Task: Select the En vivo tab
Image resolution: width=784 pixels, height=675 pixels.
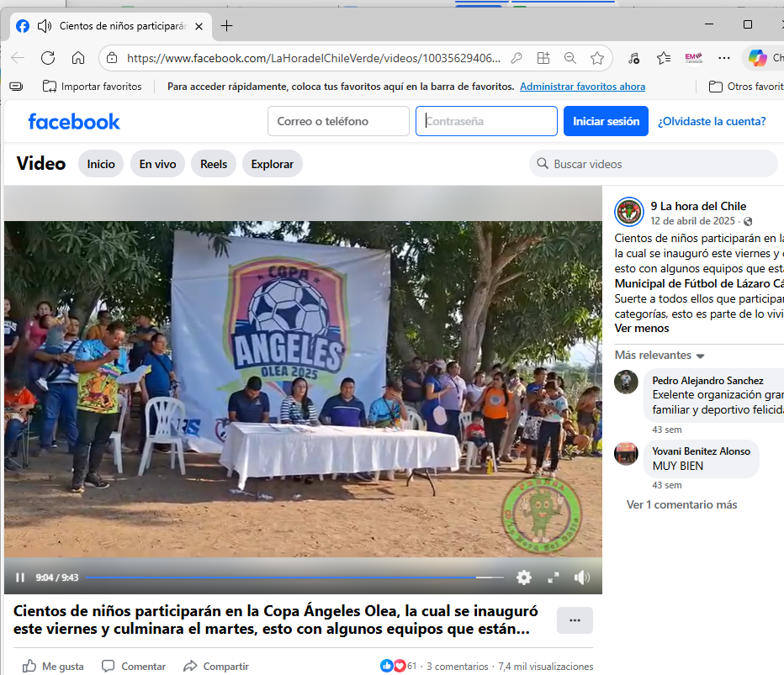Action: 157,164
